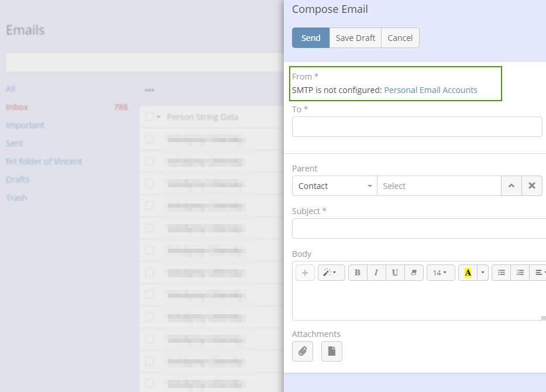Send the composed email
The image size is (546, 392).
pos(311,38)
